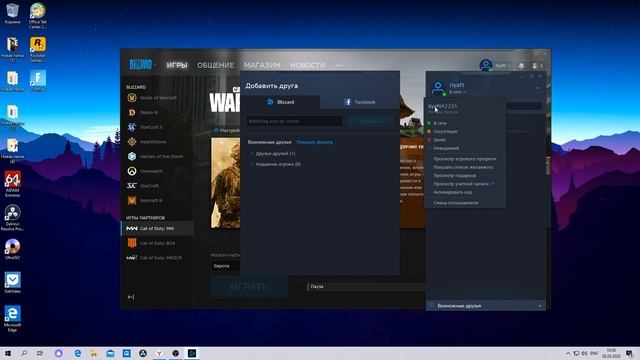
Task: Open the AIDA64 Extreme desktop icon
Action: 12,184
